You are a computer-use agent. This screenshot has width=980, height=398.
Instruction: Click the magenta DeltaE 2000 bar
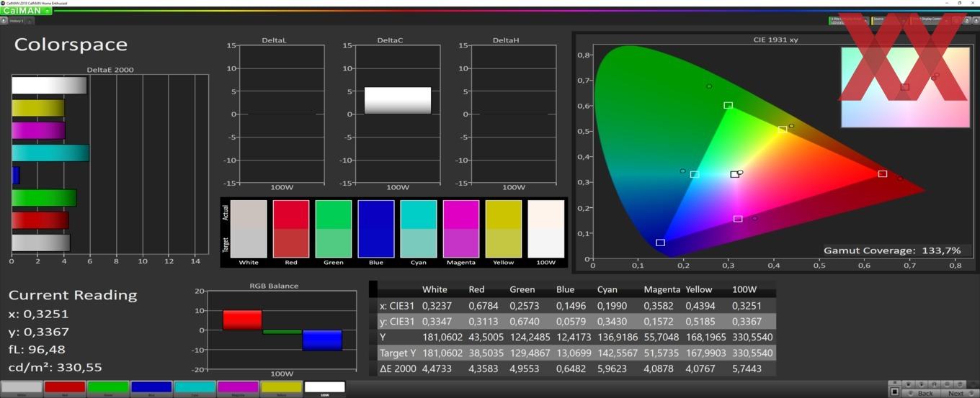(38, 130)
